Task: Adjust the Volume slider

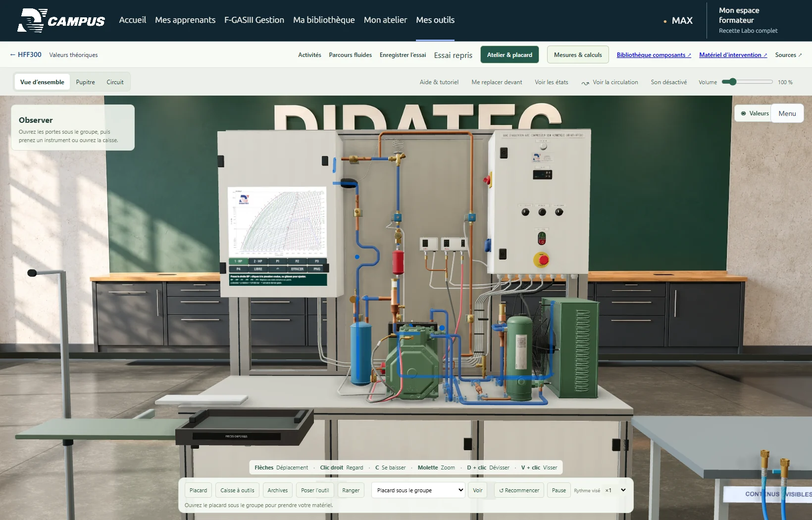Action: (x=747, y=82)
